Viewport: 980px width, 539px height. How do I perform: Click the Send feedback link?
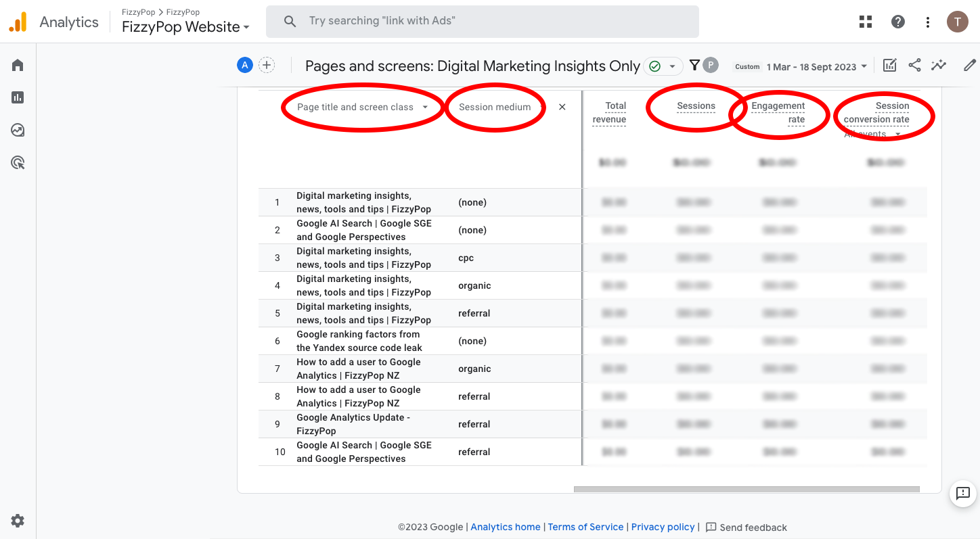click(x=746, y=528)
